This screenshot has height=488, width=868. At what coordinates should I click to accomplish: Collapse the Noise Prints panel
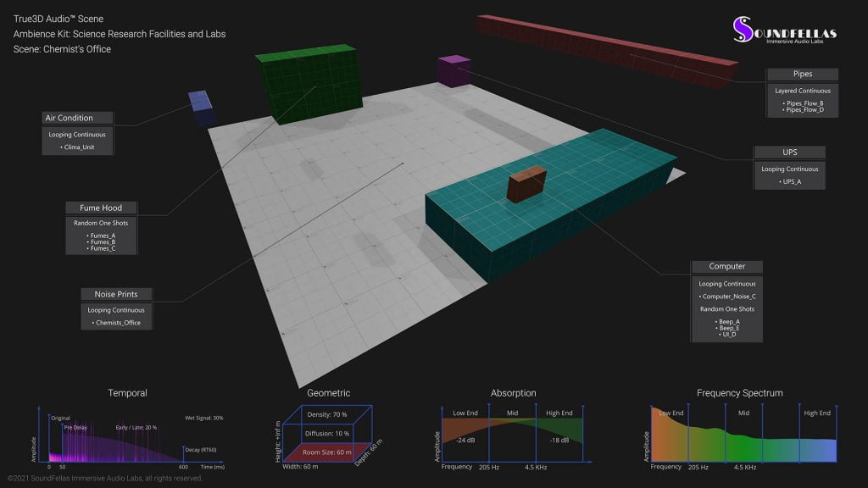(116, 294)
